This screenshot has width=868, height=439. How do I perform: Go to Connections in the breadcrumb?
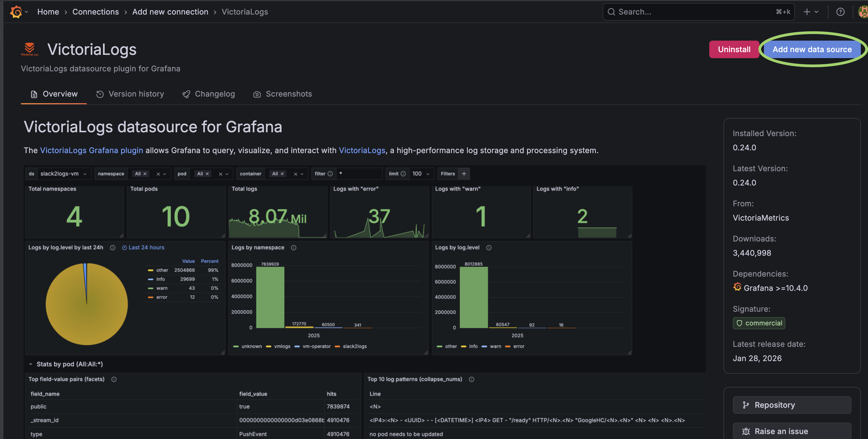click(95, 12)
